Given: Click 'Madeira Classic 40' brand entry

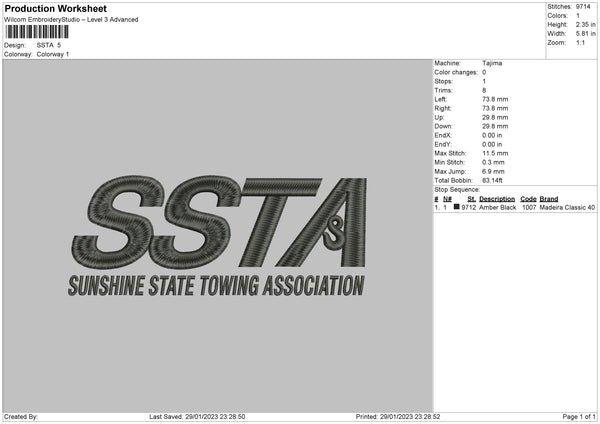Looking at the screenshot, I should click(567, 207).
